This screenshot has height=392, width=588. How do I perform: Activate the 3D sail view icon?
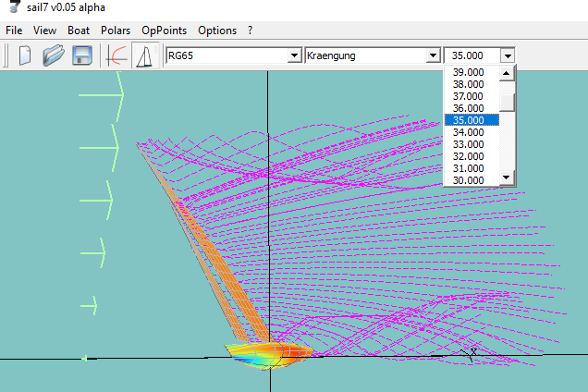tap(142, 55)
